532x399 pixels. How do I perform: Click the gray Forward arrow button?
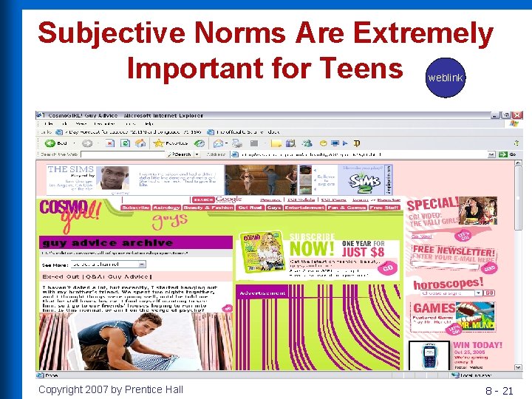coord(87,143)
